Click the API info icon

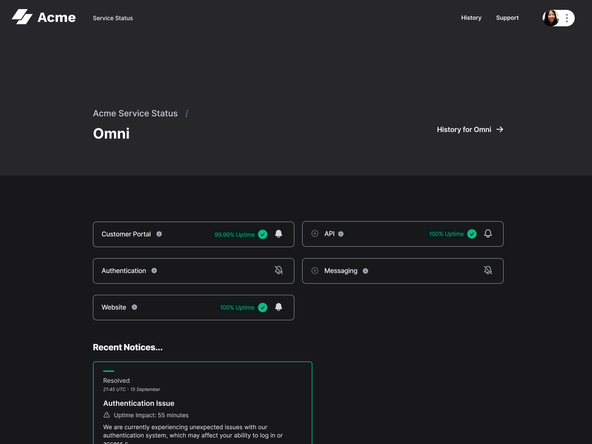341,234
